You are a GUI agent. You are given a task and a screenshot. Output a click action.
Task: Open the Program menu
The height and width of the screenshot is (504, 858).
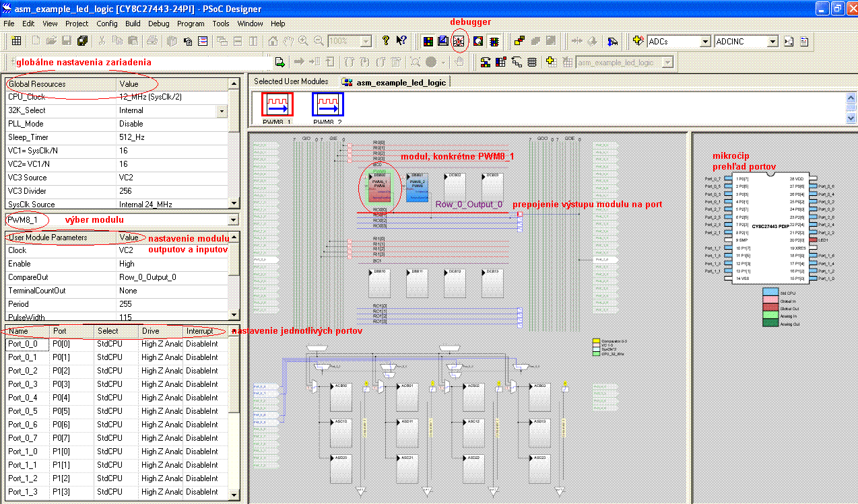191,24
